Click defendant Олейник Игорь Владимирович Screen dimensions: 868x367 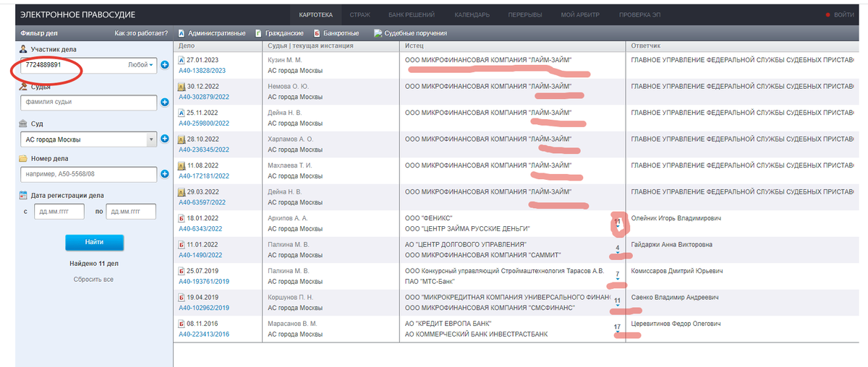676,218
